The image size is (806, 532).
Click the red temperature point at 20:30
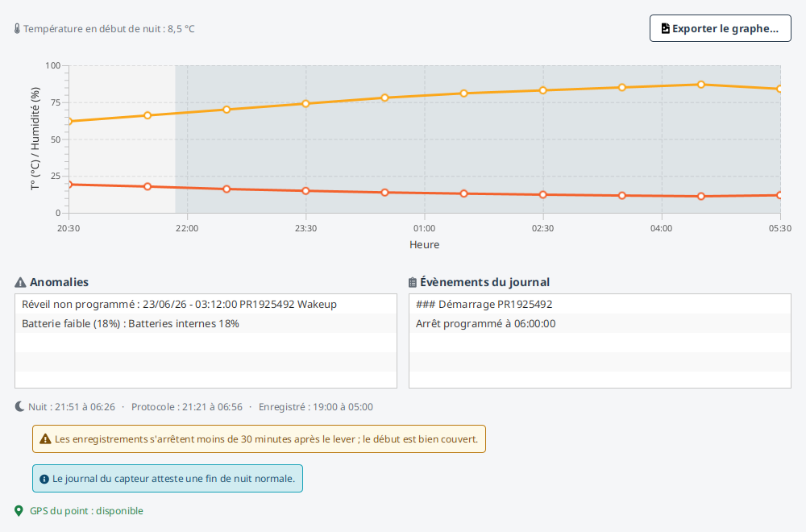pyautogui.click(x=69, y=185)
